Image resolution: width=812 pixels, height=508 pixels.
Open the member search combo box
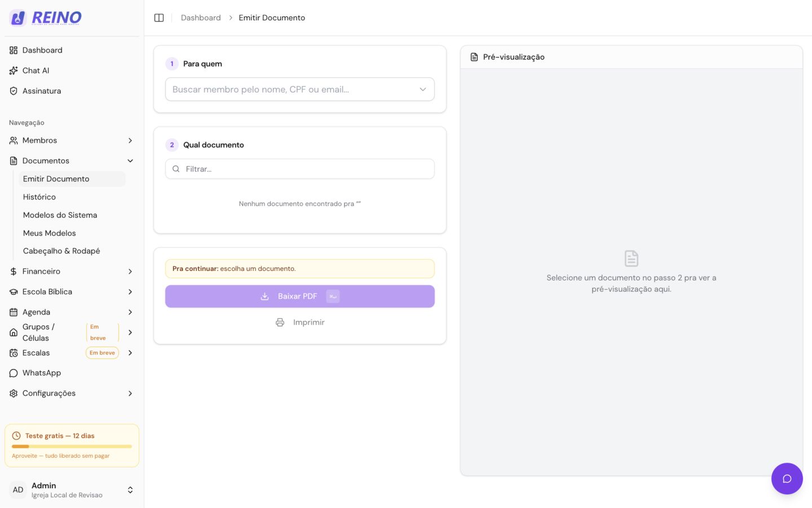tap(300, 89)
